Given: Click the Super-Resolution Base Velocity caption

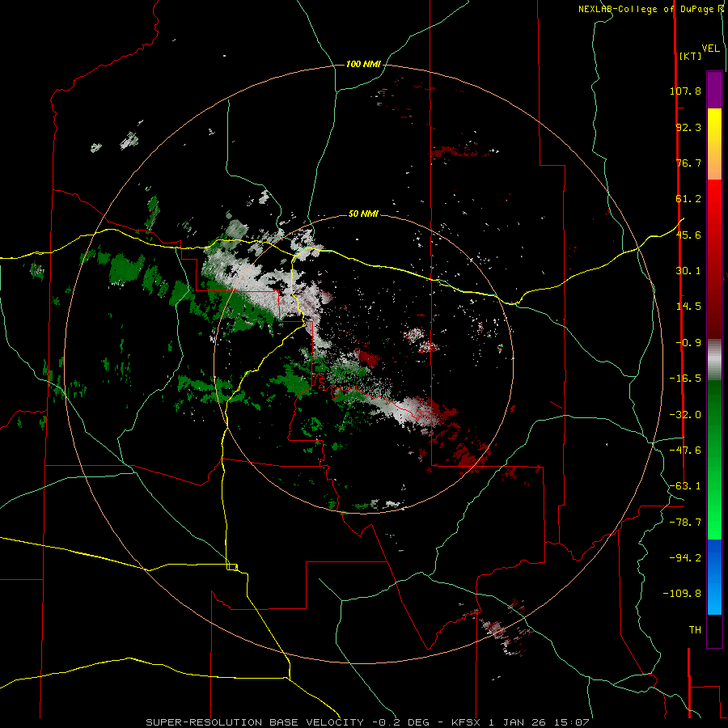Looking at the screenshot, I should 368,722.
